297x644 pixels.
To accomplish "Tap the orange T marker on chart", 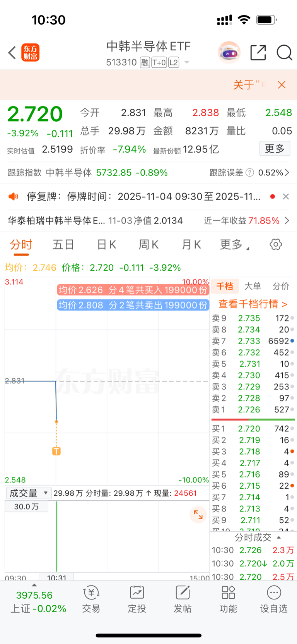I will coord(56,451).
